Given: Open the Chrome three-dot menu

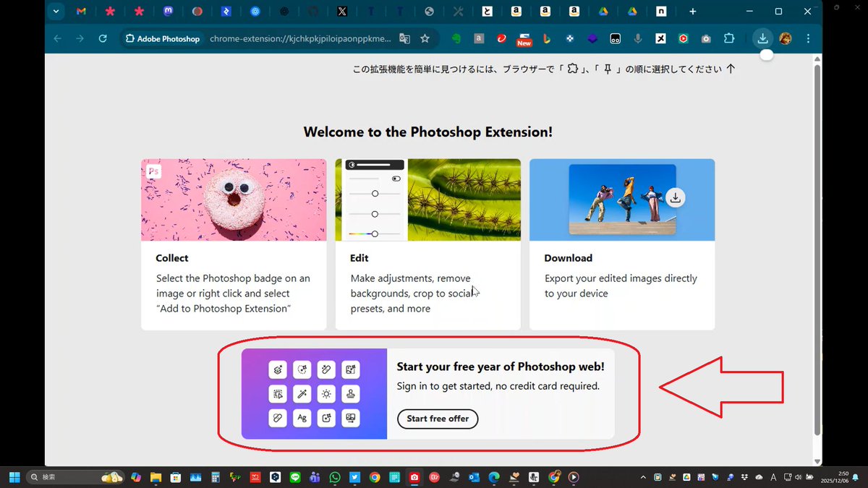Looking at the screenshot, I should coord(808,38).
